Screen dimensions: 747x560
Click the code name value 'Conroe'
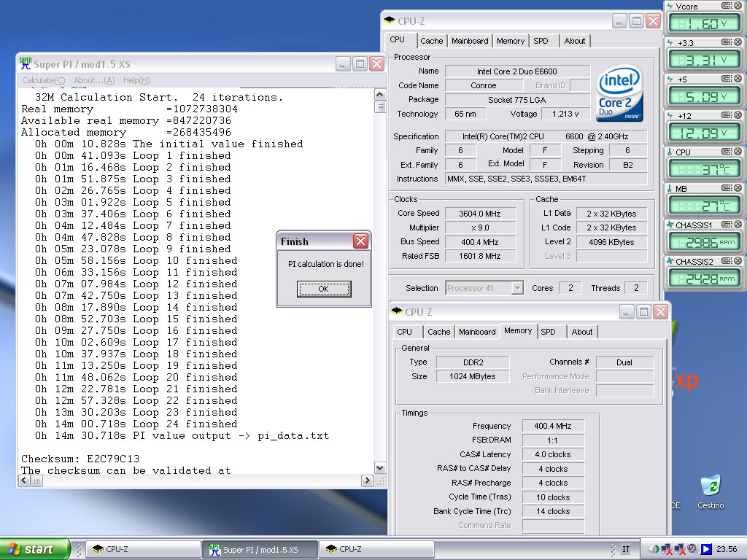point(484,86)
